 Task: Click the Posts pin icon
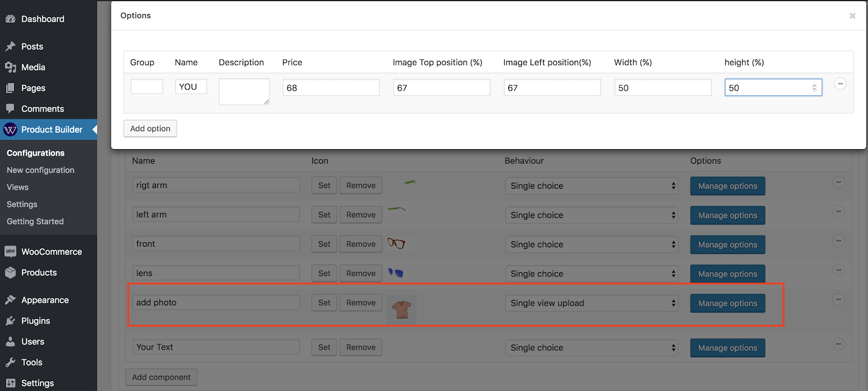(x=10, y=47)
